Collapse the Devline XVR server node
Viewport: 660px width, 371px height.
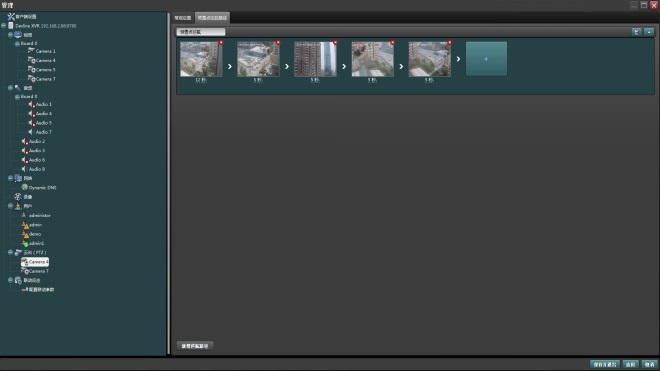[x=4, y=26]
